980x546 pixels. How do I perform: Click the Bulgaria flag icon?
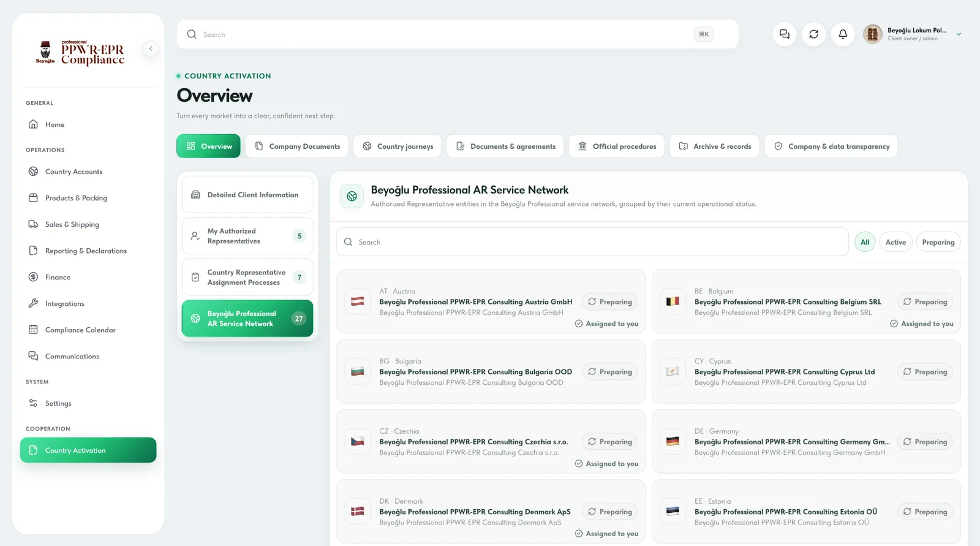point(358,371)
